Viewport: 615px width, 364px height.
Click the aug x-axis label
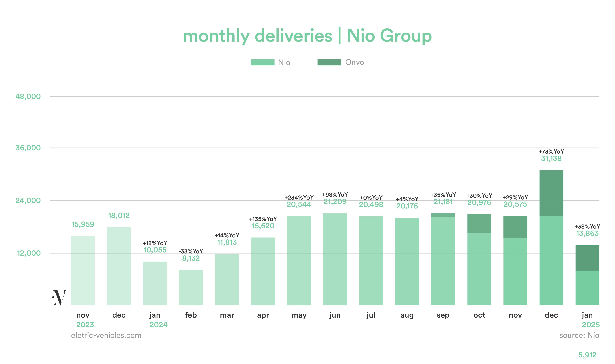point(407,316)
